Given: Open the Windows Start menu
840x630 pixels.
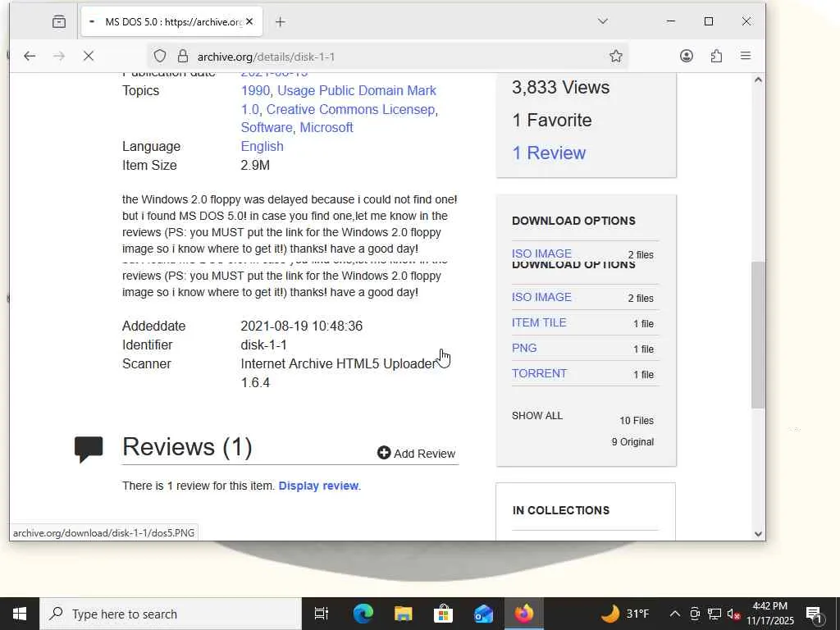Looking at the screenshot, I should pos(20,614).
